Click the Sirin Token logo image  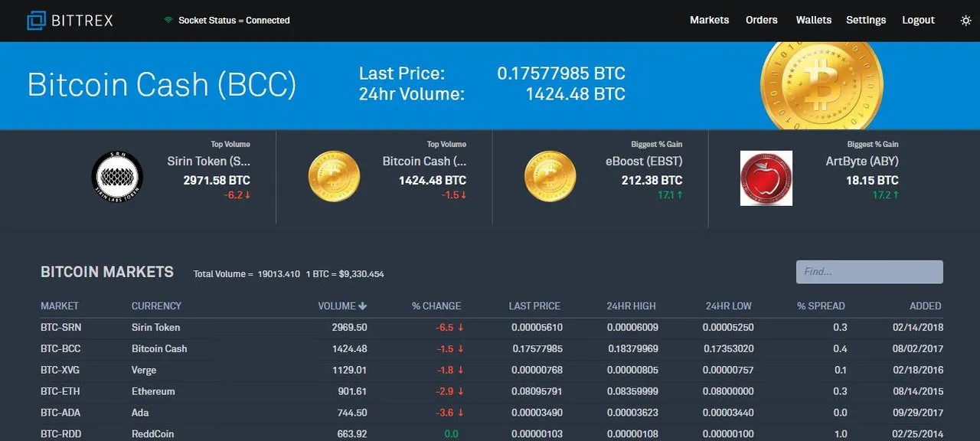117,178
